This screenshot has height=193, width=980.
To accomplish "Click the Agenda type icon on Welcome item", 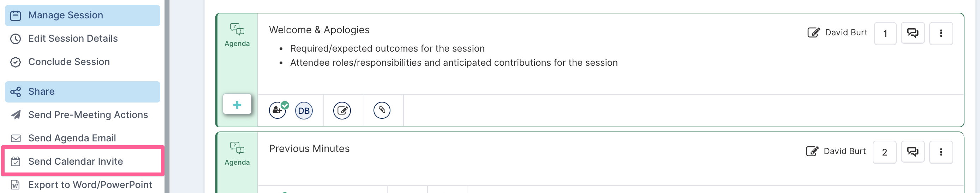I will [237, 35].
